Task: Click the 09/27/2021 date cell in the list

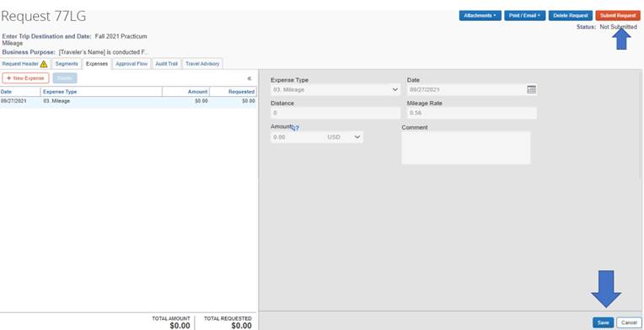Action: [13, 101]
